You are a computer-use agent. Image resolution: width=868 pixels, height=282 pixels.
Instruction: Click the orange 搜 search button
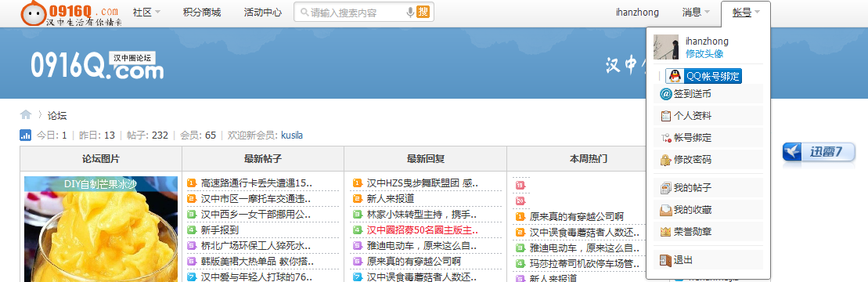423,13
